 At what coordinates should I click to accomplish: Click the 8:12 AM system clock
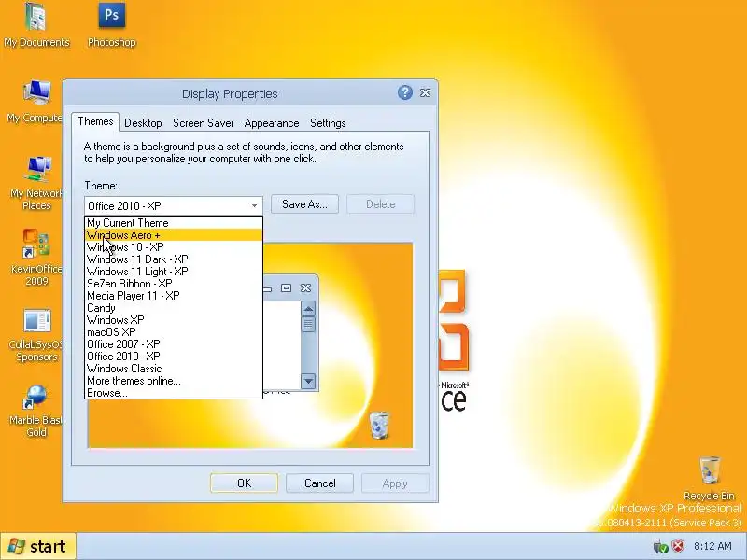coord(712,546)
